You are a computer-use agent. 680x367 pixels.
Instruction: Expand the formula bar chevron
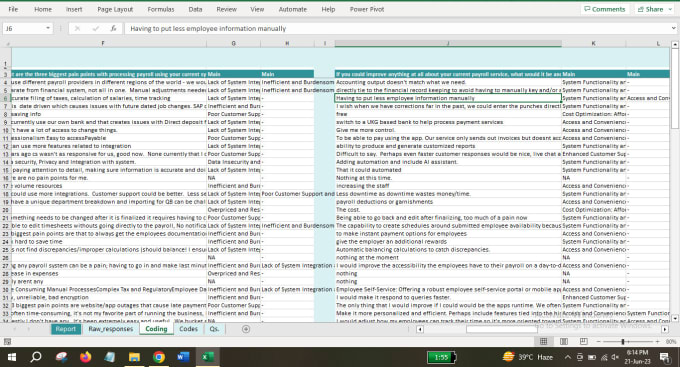[x=673, y=29]
